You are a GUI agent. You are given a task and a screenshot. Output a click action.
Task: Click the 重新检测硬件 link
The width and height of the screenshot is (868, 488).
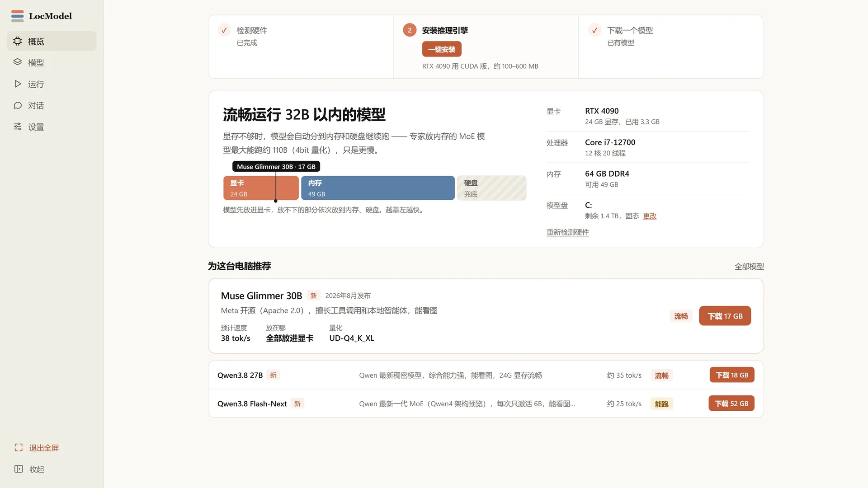(568, 232)
